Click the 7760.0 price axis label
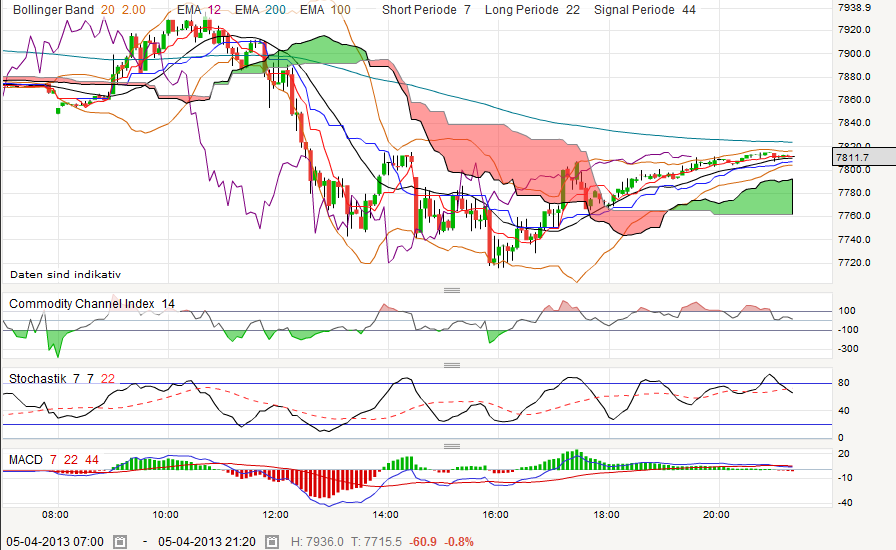This screenshot has width=896, height=550. click(x=854, y=216)
